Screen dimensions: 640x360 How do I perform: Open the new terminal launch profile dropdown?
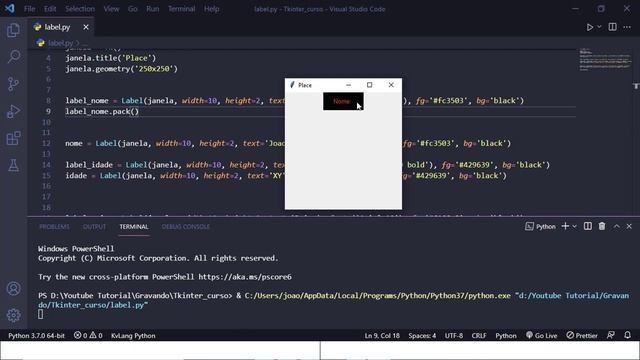574,227
